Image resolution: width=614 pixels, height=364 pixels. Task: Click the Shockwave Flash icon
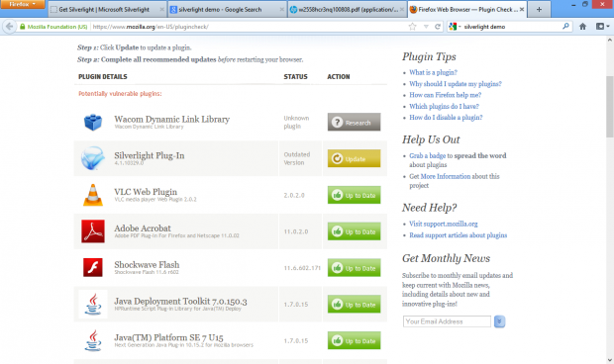click(93, 267)
